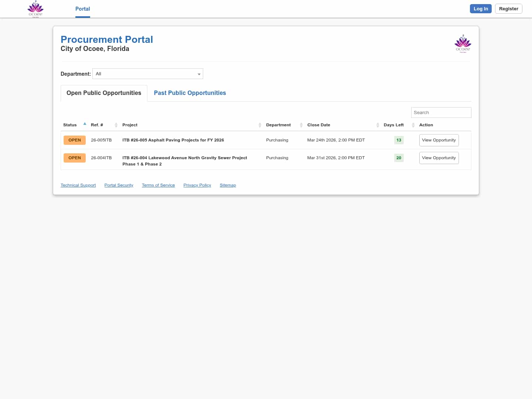This screenshot has width=532, height=399.
Task: Click the Ocoee lotus logo in navbar
Action: tap(35, 9)
